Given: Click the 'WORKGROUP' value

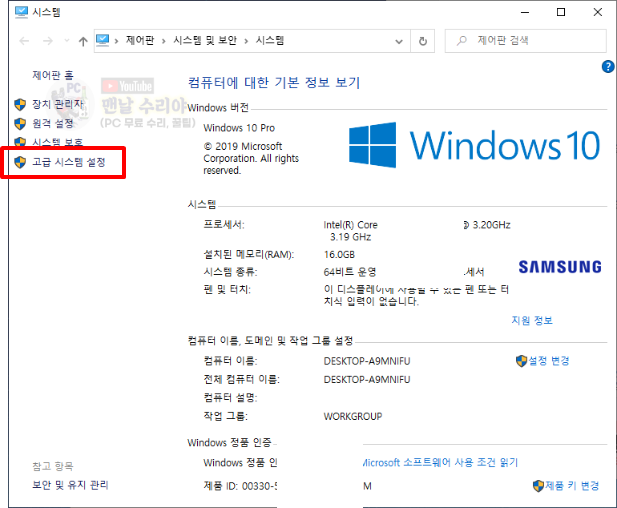Looking at the screenshot, I should click(x=353, y=416).
